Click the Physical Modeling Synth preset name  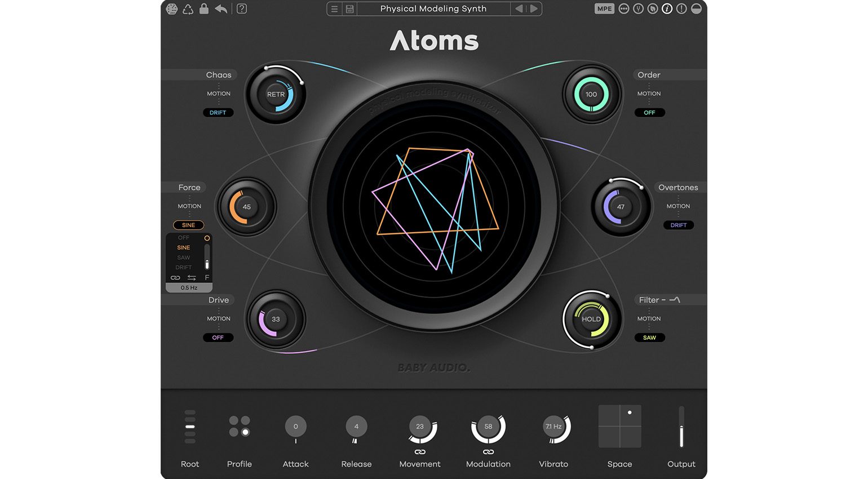pos(433,8)
